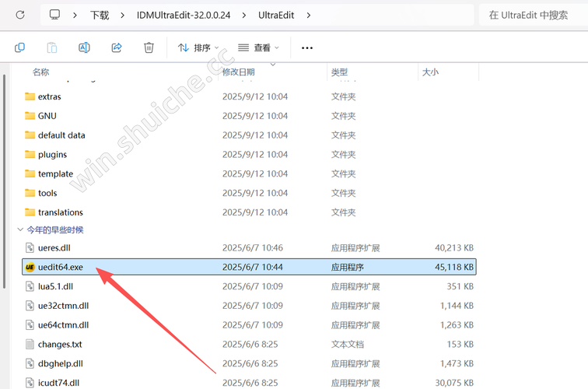
Task: Click the 2025/6/7 10:44 date cell
Action: (252, 267)
